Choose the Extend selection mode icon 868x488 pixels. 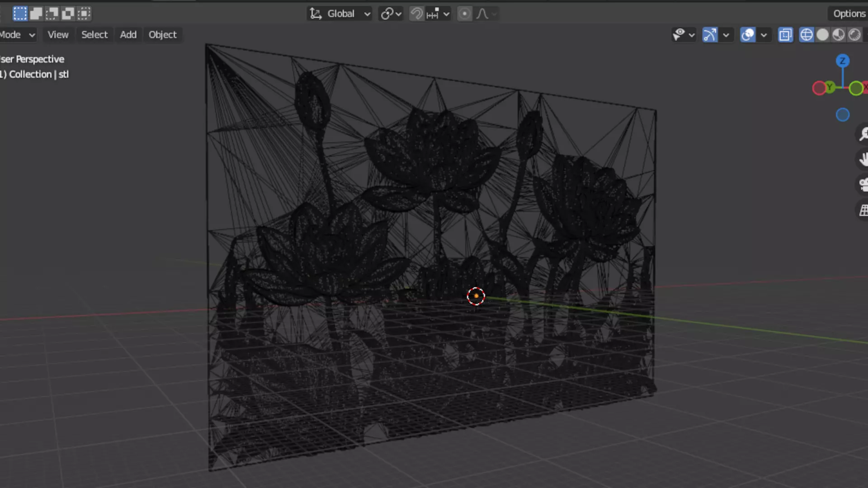click(x=36, y=14)
